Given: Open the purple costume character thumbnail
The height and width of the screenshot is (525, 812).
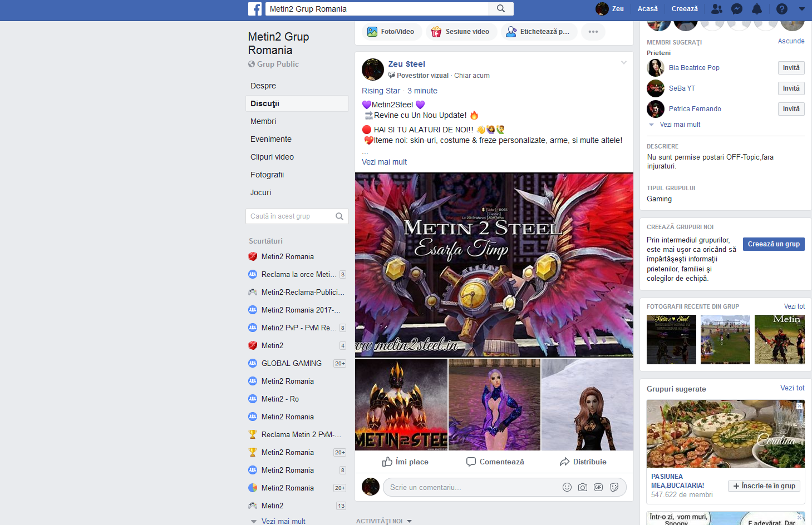Looking at the screenshot, I should (494, 404).
